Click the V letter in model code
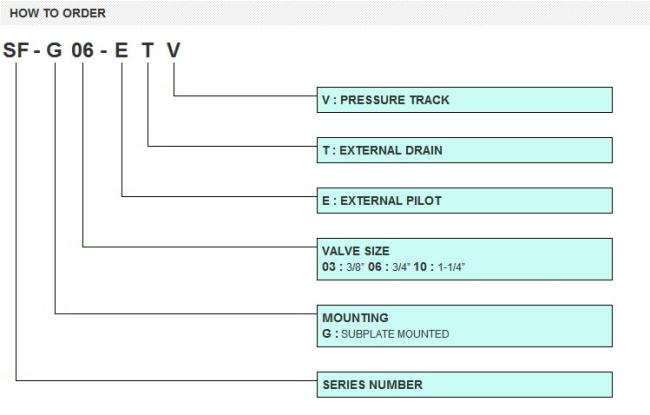 (x=174, y=50)
